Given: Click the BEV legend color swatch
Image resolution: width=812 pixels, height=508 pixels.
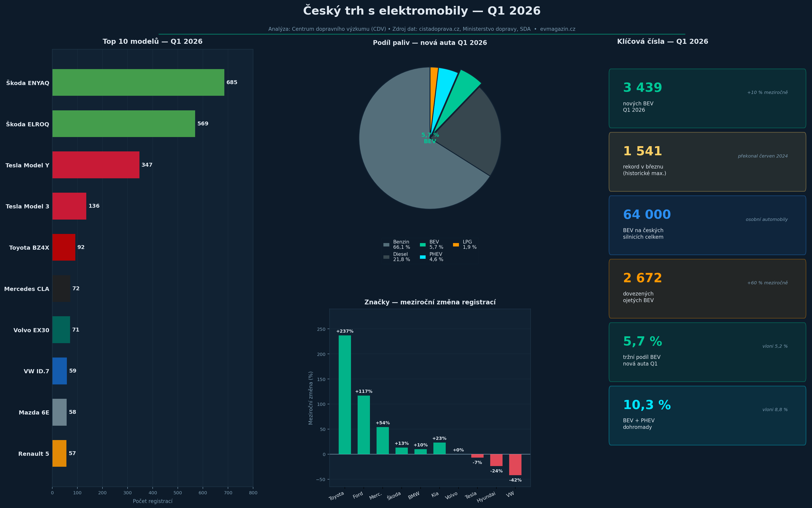Looking at the screenshot, I should (x=423, y=245).
